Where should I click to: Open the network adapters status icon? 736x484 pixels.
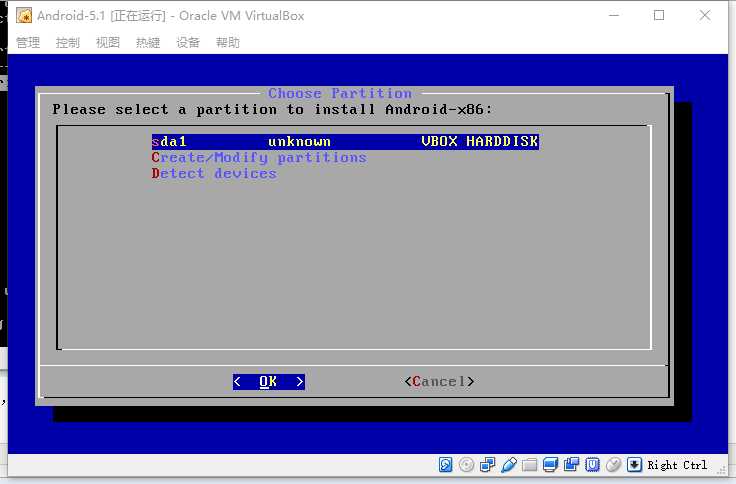(487, 465)
